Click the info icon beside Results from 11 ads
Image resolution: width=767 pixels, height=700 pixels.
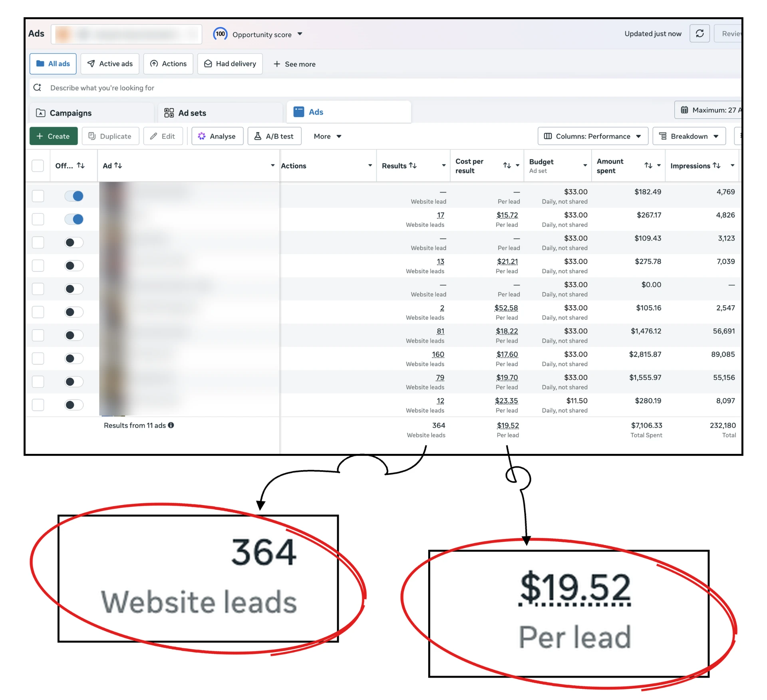[x=171, y=425]
